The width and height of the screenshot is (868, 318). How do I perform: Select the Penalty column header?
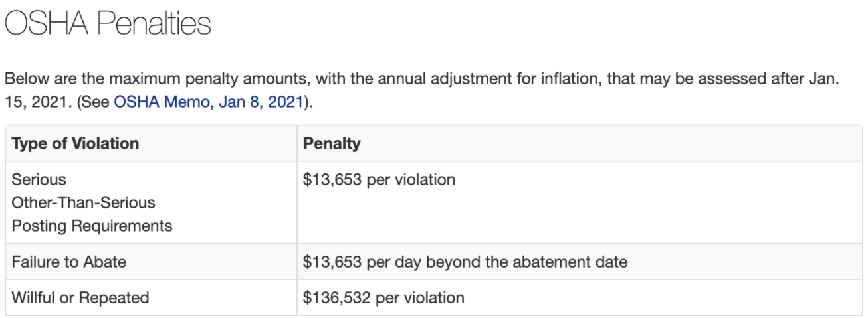point(332,143)
